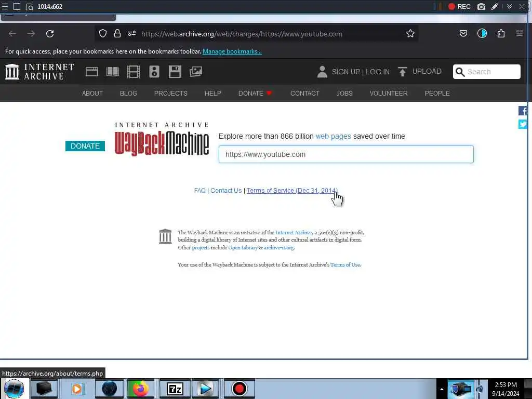Open the projects link
The image size is (532, 399).
click(x=201, y=247)
